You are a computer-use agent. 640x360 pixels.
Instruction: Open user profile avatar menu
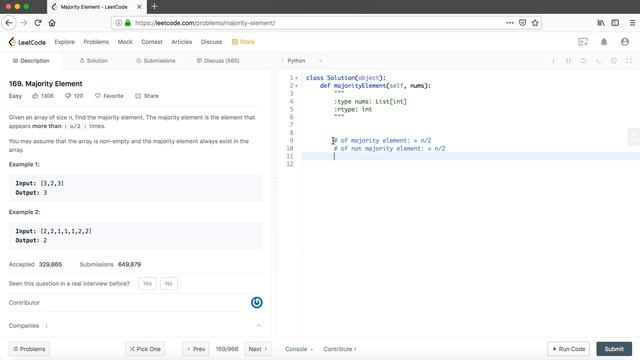click(x=625, y=42)
